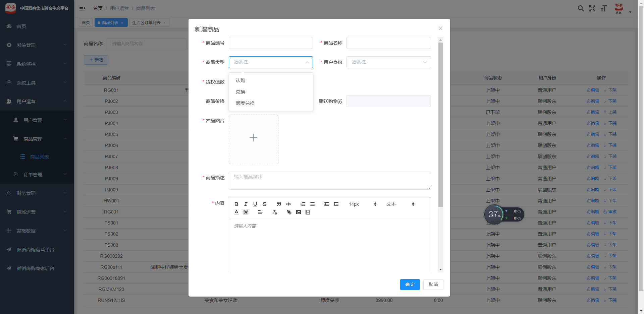Open the text background color picker
Screen dimensions: 644x314
tap(246, 212)
